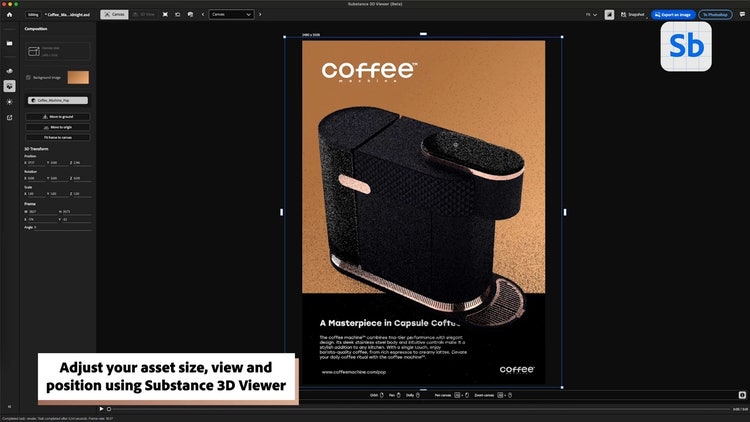Open the environment panel icon in sidebar

(x=9, y=71)
